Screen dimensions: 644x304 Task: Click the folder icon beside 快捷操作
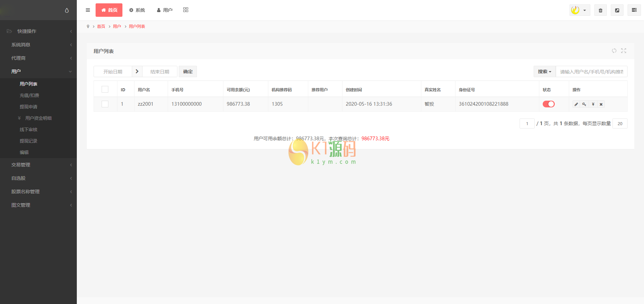tap(9, 31)
